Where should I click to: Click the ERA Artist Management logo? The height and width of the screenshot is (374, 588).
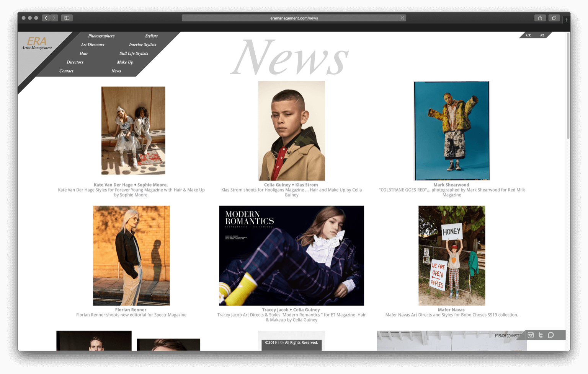click(x=37, y=43)
